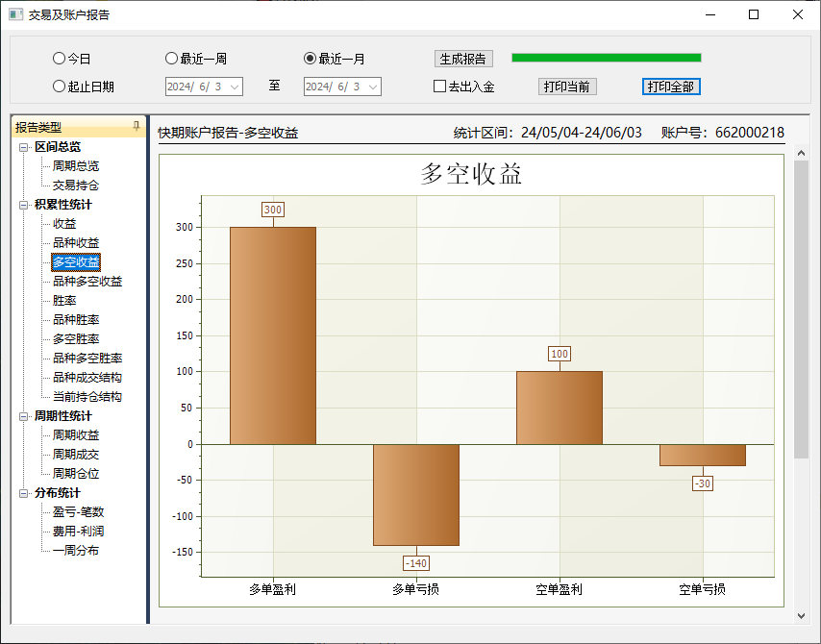Viewport: 821px width, 644px height.
Task: Select 周期收益 in the report tree
Action: click(76, 435)
